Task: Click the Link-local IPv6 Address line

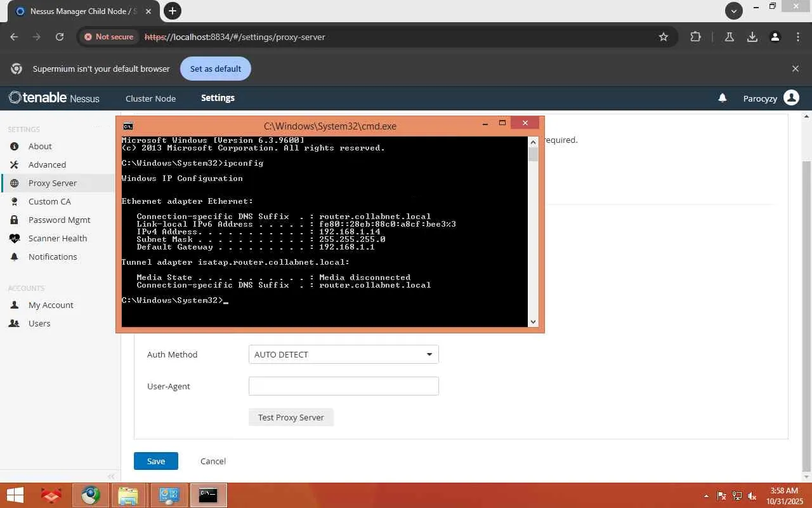Action: point(296,224)
